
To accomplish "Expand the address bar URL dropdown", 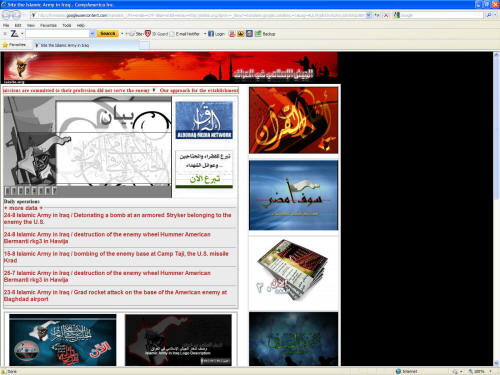I will 368,15.
